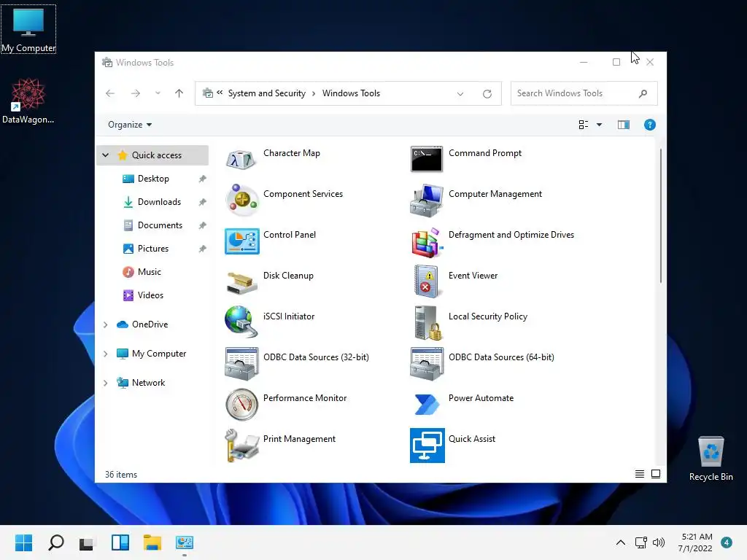This screenshot has width=747, height=560.
Task: Open the Character Map tool icon
Action: click(x=241, y=159)
